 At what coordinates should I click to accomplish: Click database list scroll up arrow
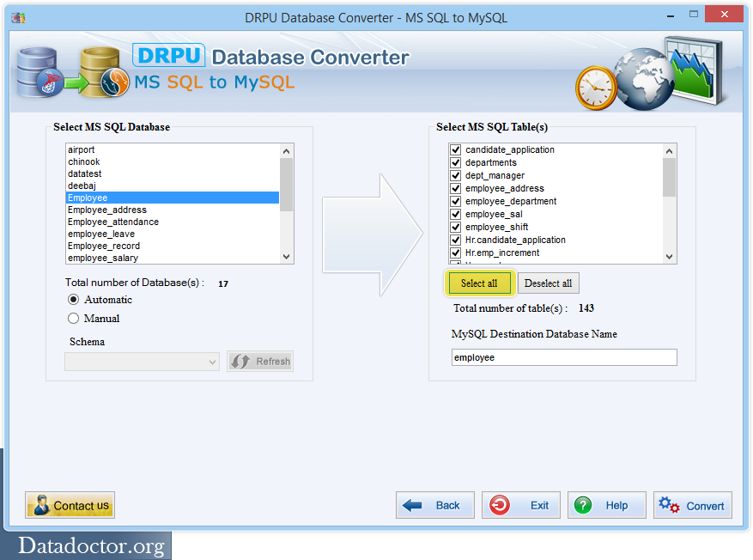[x=286, y=151]
